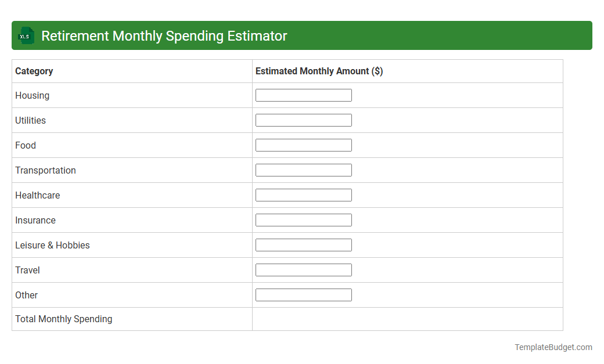Select the Healthcare row label

tap(37, 195)
